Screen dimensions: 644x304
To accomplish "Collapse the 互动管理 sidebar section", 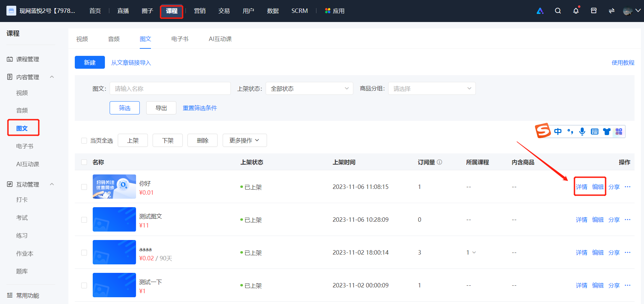I will tap(52, 184).
